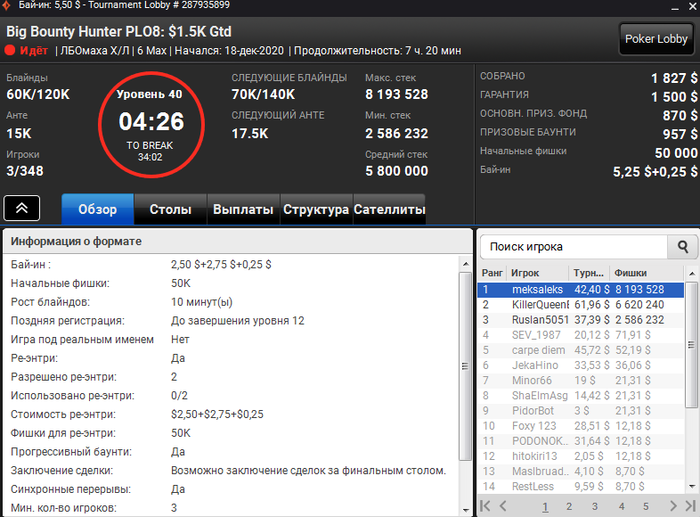The width and height of the screenshot is (700, 517).
Task: Click scroll-up arrow of player list
Action: [692, 273]
